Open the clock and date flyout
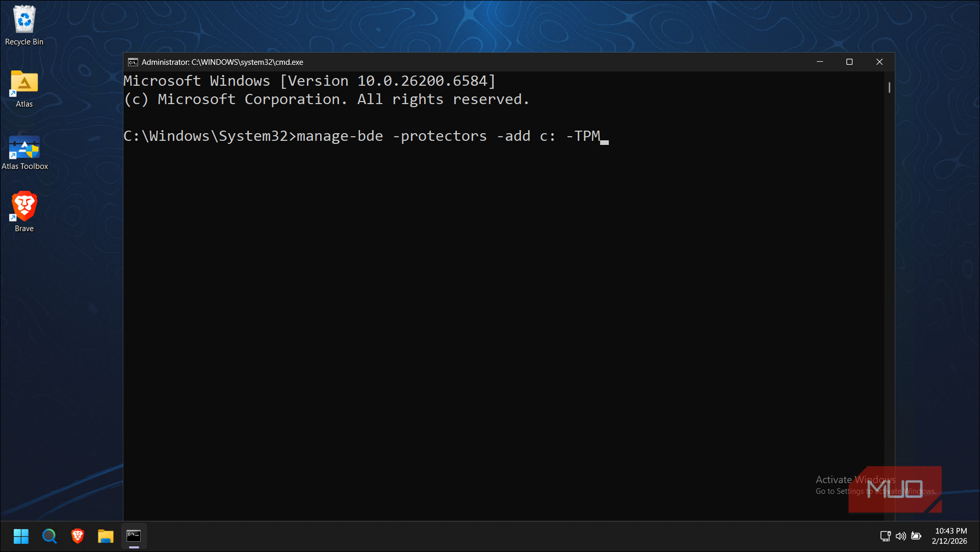This screenshot has height=552, width=980. [x=950, y=536]
